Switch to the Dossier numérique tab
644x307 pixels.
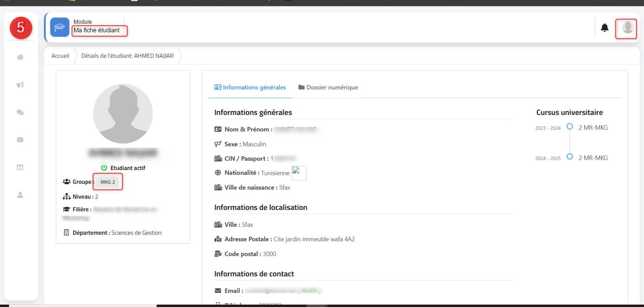(328, 87)
